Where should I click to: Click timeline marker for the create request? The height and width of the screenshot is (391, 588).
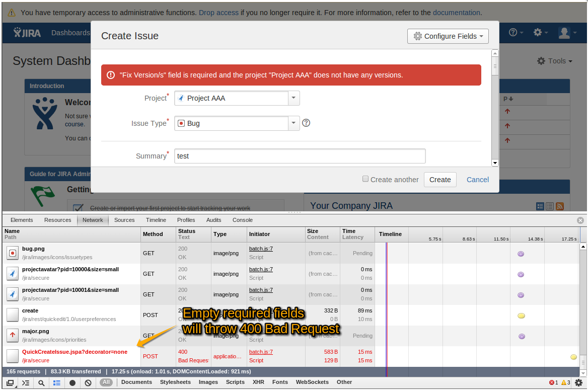tap(521, 316)
